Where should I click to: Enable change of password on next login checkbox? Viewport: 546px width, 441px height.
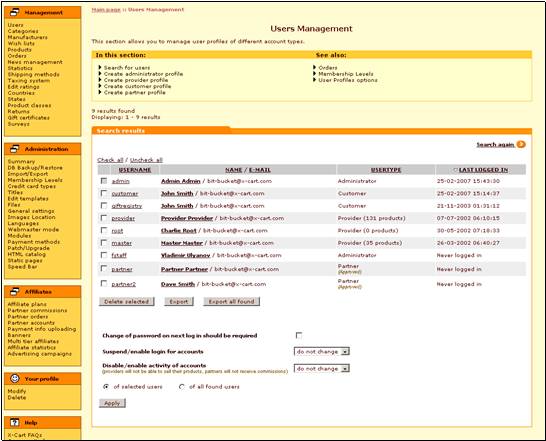tap(299, 335)
